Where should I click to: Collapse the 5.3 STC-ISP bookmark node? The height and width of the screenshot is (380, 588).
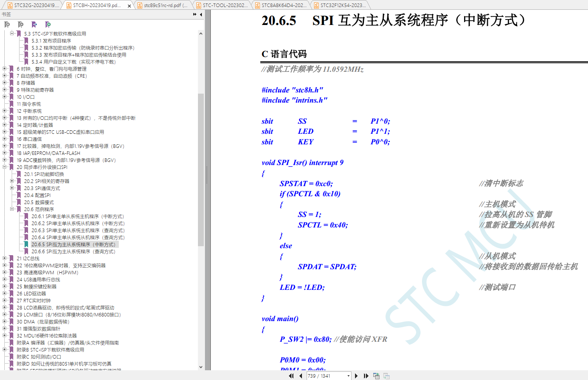coord(12,34)
